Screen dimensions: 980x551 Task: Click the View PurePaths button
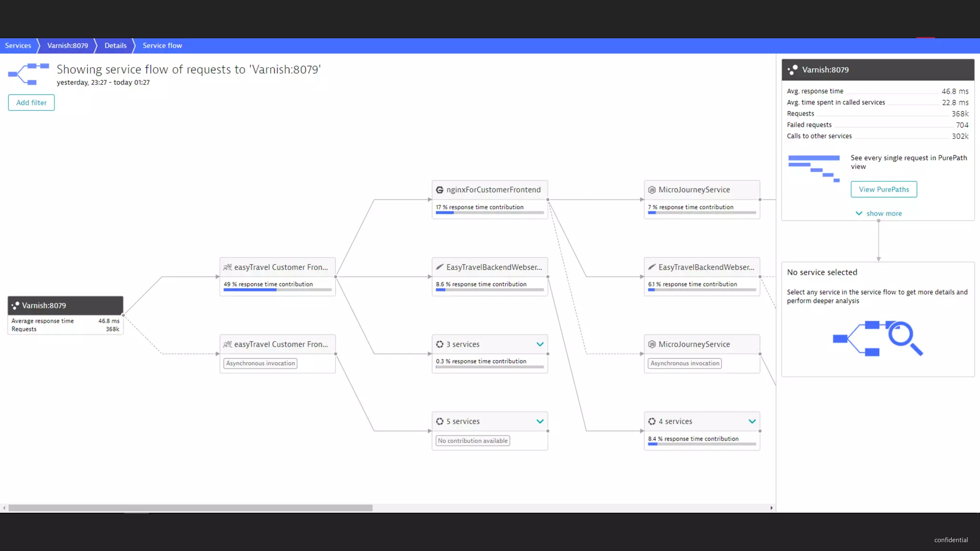click(883, 189)
